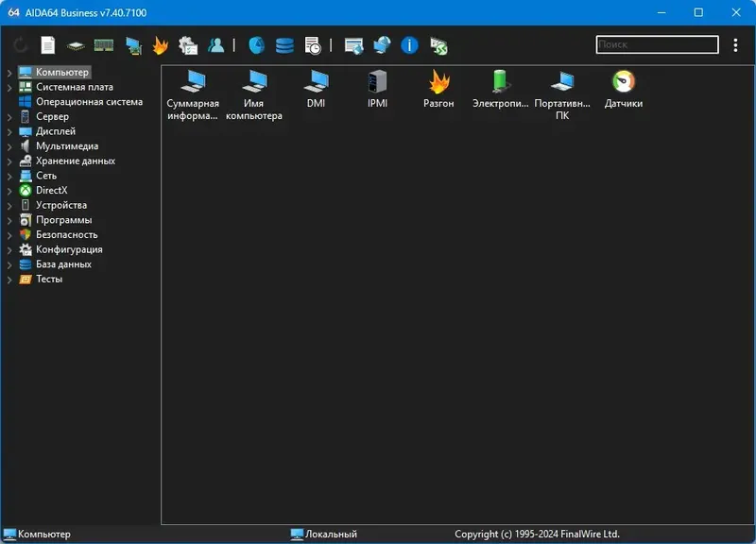Viewport: 756px width, 544px height.
Task: Select the Электропитание battery icon
Action: 498,83
